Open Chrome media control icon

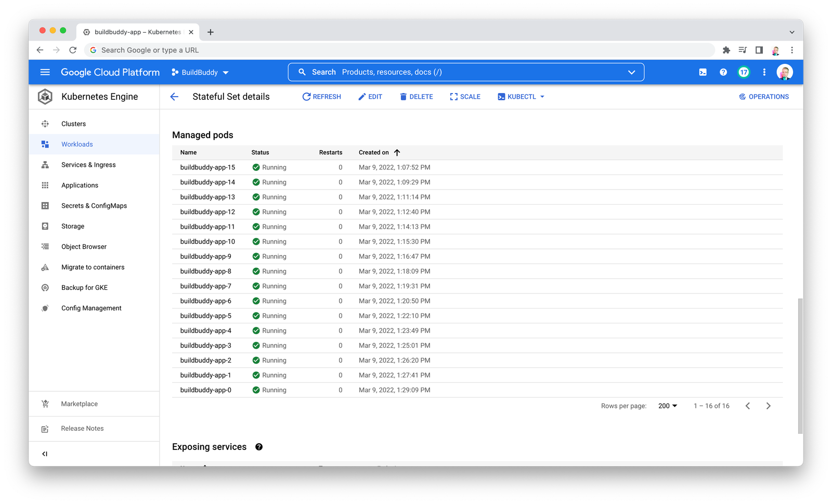(x=743, y=50)
